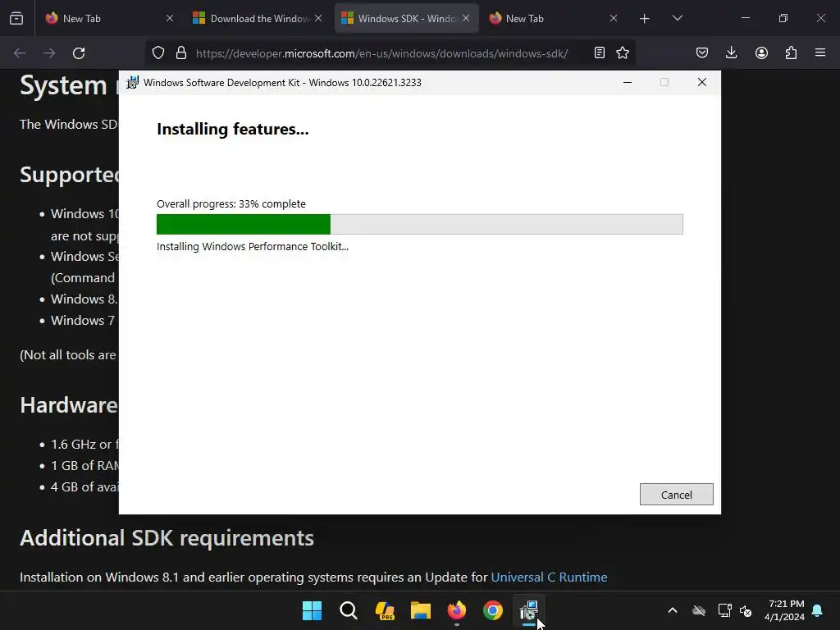Open the Windows Start menu
The width and height of the screenshot is (840, 630).
tap(312, 610)
